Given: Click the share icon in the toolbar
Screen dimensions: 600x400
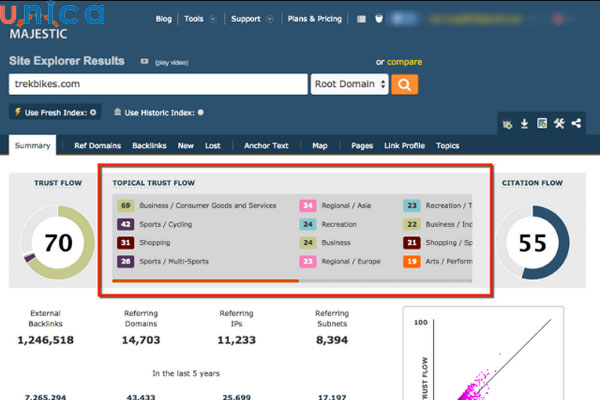Looking at the screenshot, I should 576,123.
